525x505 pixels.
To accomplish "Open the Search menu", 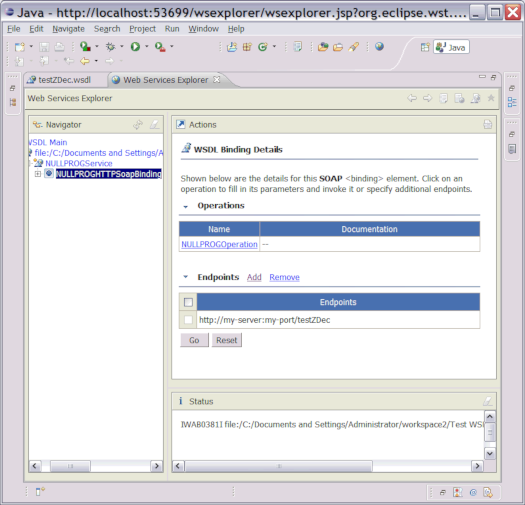I will 107,29.
